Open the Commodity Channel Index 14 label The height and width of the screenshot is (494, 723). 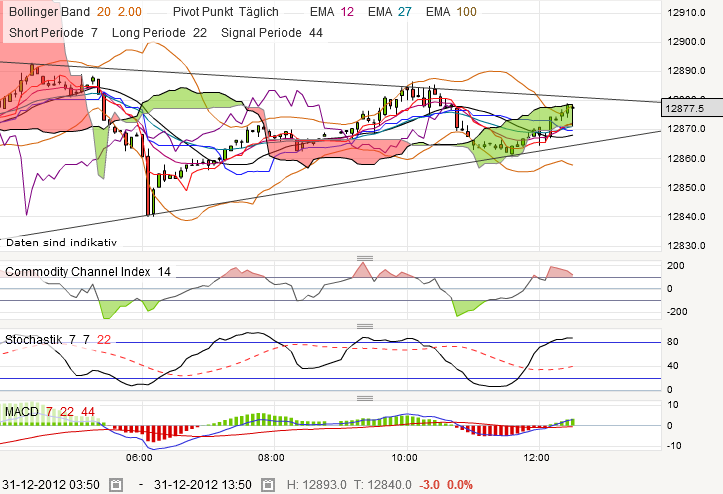[x=88, y=272]
